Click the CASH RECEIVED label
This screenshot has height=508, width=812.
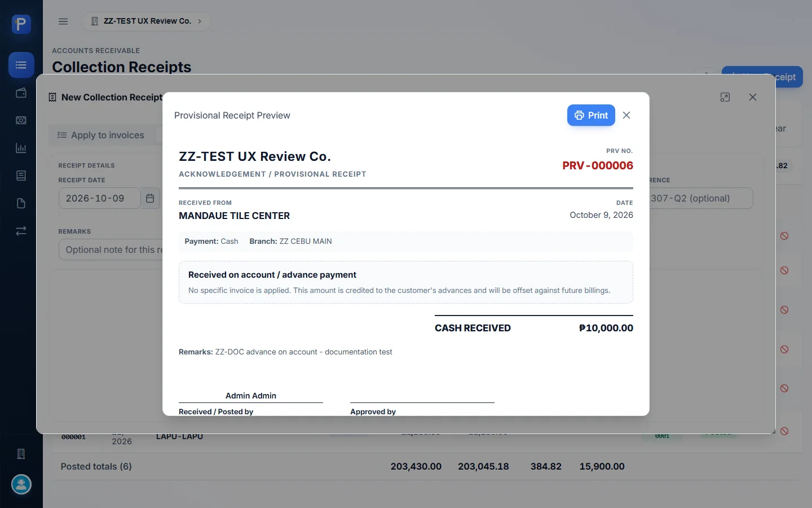[x=473, y=328]
